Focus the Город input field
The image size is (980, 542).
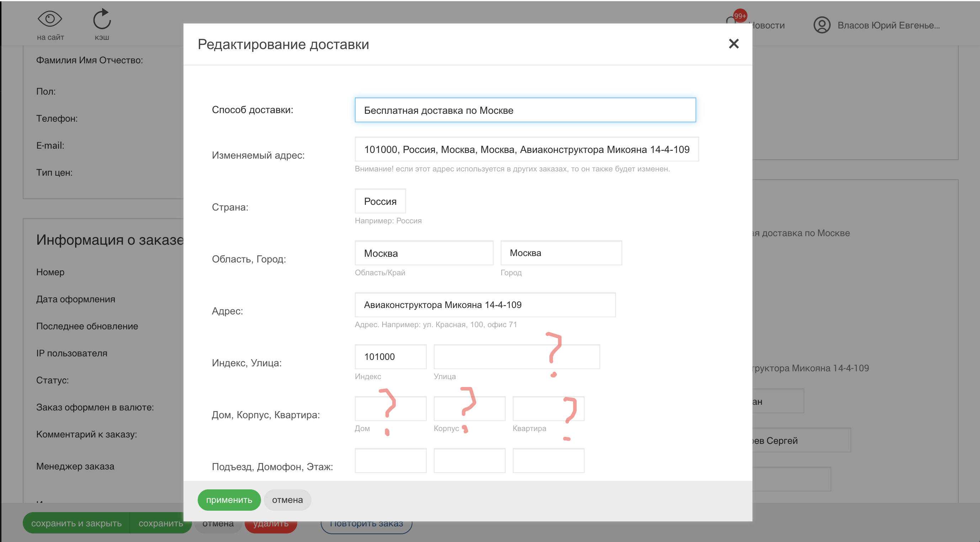561,253
